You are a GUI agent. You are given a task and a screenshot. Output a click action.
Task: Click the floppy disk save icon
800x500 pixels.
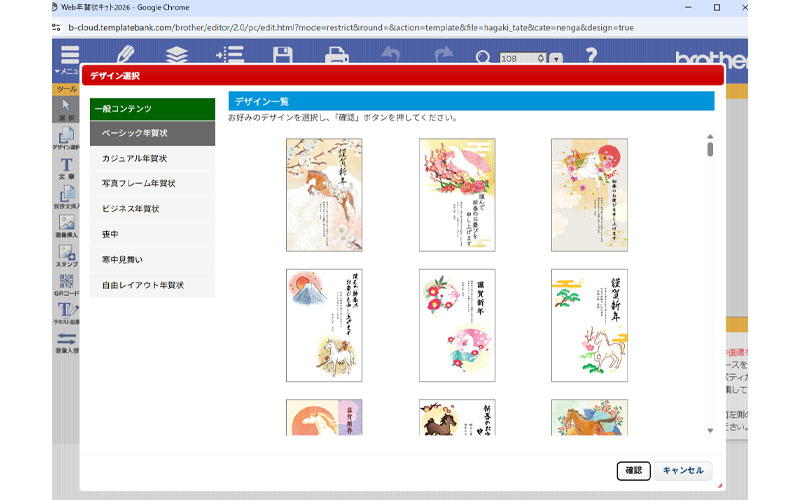pyautogui.click(x=283, y=54)
